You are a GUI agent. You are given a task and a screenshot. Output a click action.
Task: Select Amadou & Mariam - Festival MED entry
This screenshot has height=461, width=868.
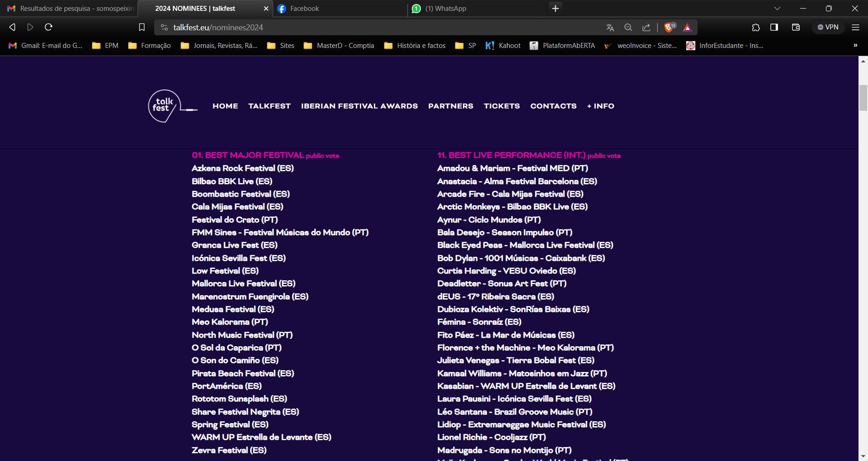(x=513, y=168)
